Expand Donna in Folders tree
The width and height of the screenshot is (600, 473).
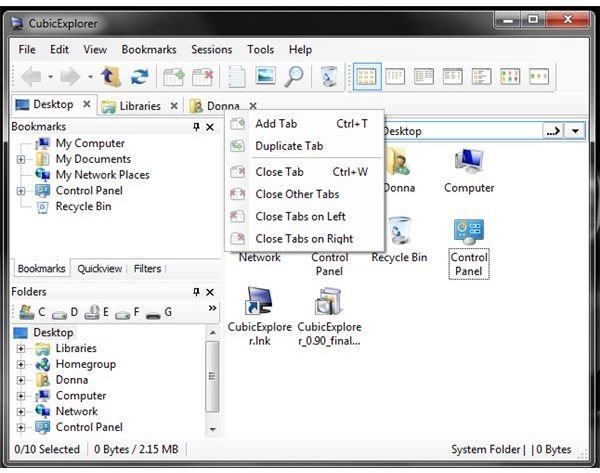[21, 380]
